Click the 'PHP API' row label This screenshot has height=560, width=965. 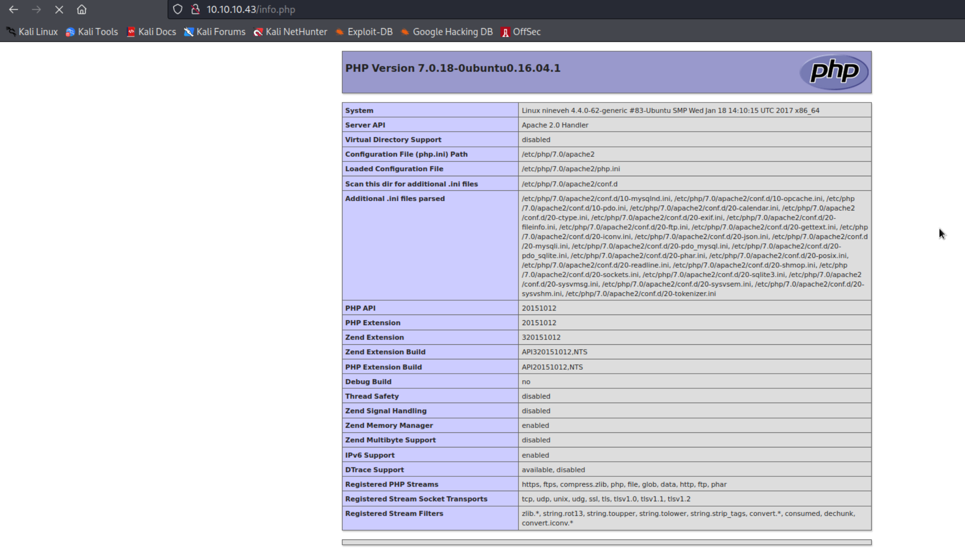[360, 308]
